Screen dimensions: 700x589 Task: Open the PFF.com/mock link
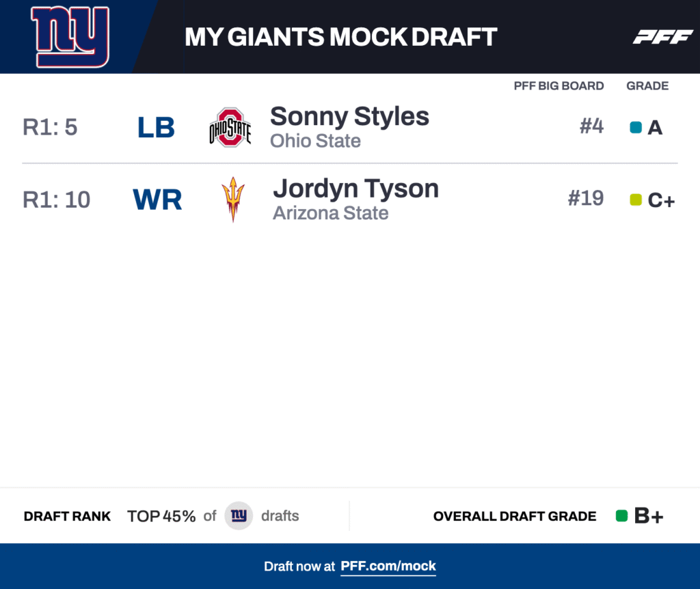[x=388, y=566]
